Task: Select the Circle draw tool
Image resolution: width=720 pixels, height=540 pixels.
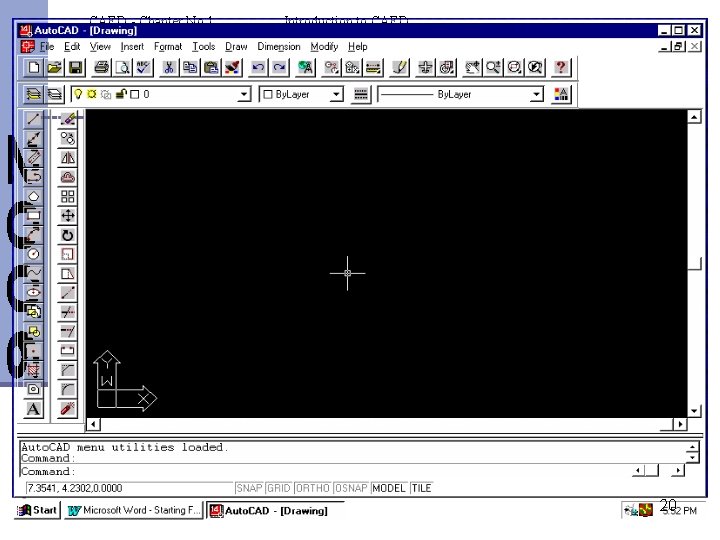Action: tap(33, 254)
